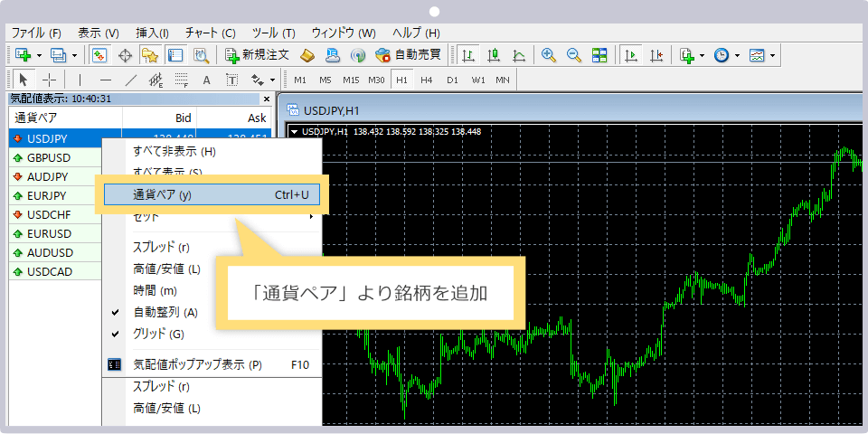
Task: Select the crosshair tool
Action: coord(49,80)
